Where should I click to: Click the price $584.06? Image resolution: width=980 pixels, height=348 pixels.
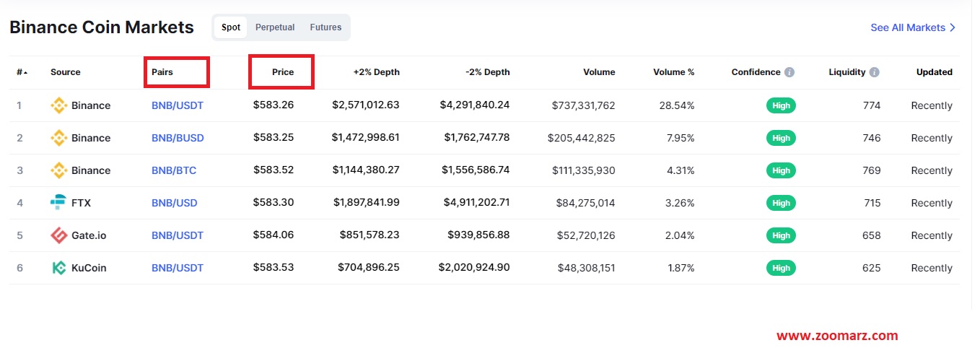point(274,235)
